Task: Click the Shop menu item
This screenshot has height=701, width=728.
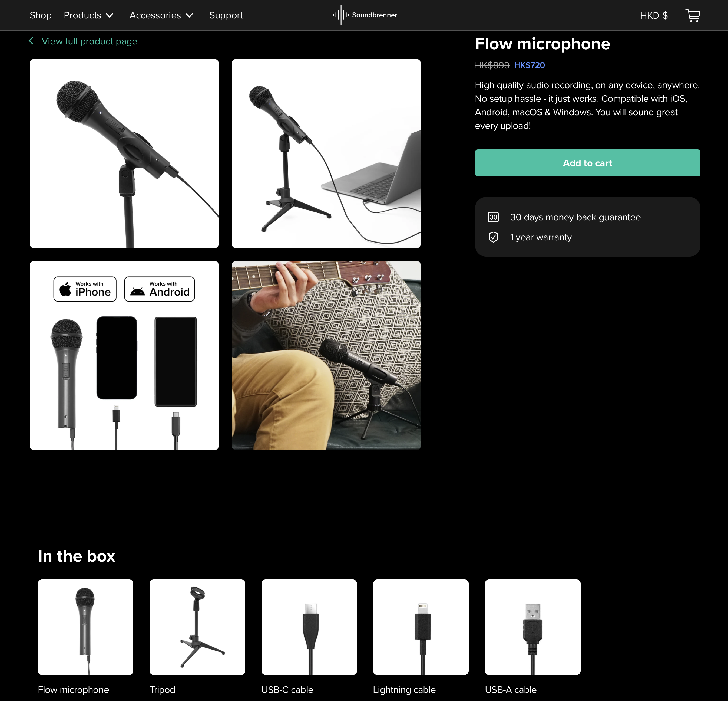Action: pyautogui.click(x=40, y=15)
